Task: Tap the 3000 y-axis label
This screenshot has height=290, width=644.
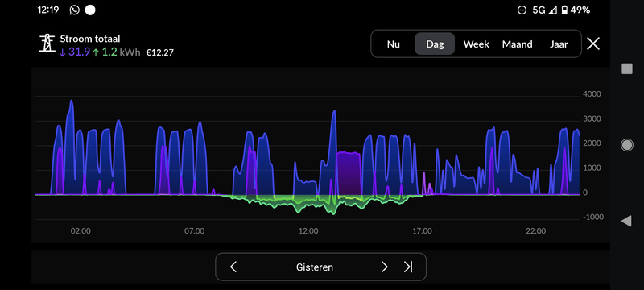Action: pyautogui.click(x=592, y=118)
